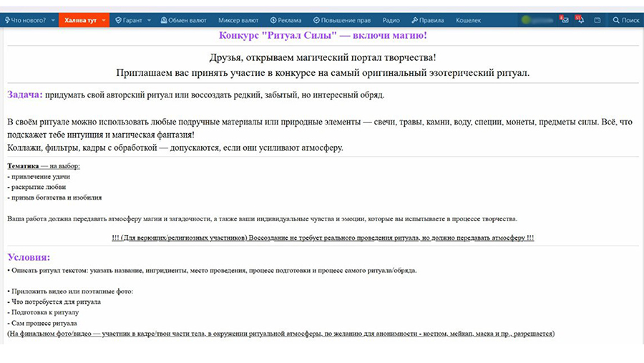Screen dimensions: 644x363
Task: Click the window-shaped icon beside the bell
Action: tap(597, 20)
